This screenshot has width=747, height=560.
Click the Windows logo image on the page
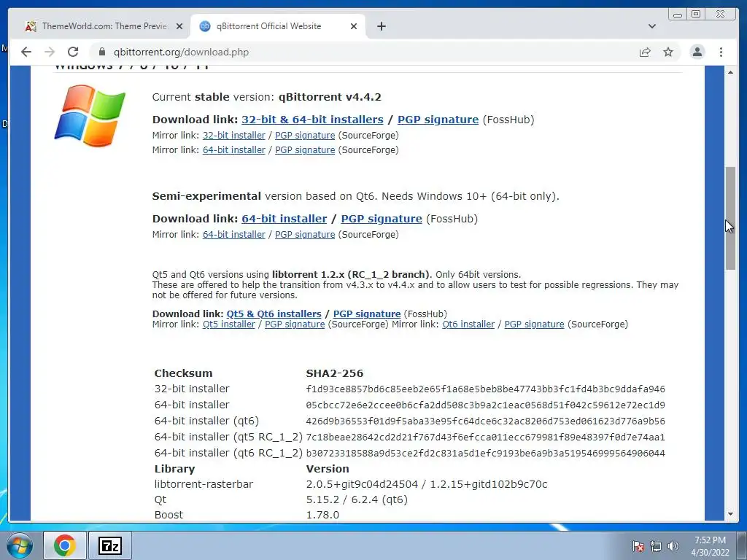tap(90, 115)
